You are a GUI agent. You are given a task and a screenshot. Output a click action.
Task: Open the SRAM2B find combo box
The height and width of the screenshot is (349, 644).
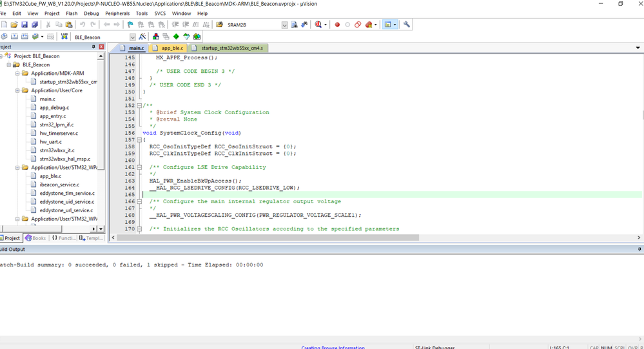click(284, 25)
